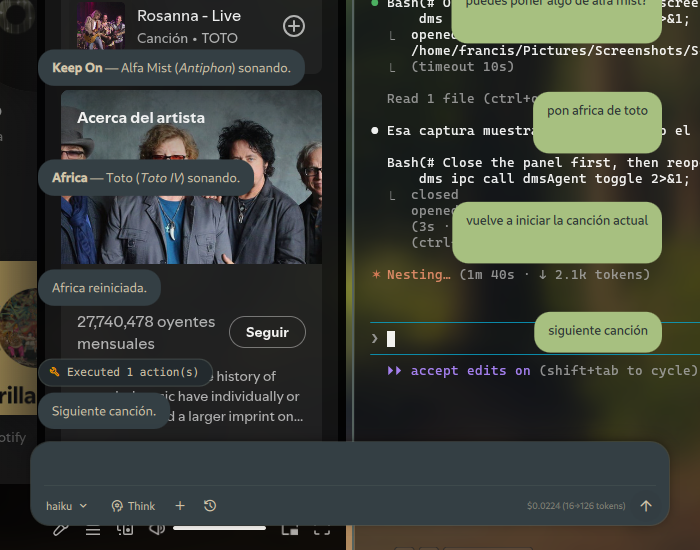Click the closed output line in terminal
This screenshot has width=700, height=550.
(x=434, y=195)
